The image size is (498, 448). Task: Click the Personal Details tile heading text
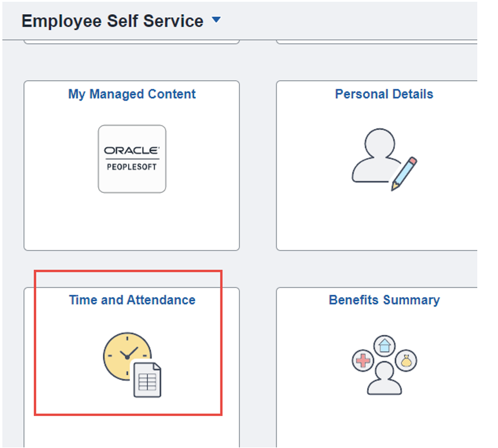[384, 94]
